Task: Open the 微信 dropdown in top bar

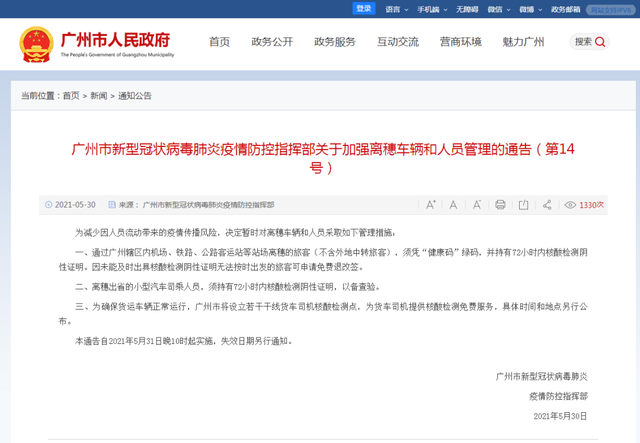Action: [x=499, y=9]
